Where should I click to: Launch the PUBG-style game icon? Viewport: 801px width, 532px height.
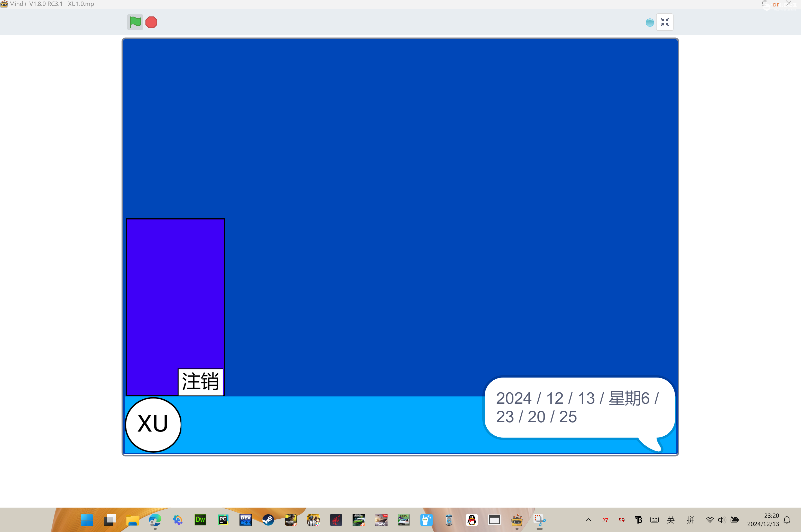[314, 520]
